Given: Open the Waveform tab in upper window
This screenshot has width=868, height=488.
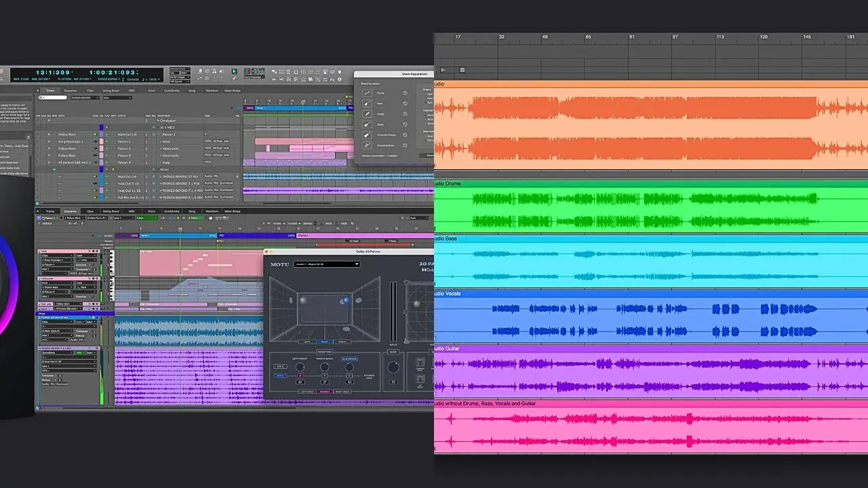Looking at the screenshot, I should point(211,90).
